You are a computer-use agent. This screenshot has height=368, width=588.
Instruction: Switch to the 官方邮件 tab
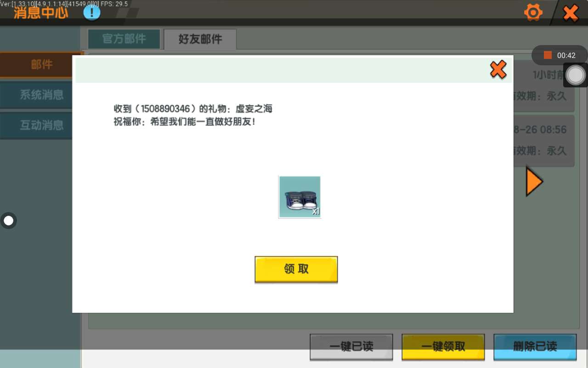(124, 39)
